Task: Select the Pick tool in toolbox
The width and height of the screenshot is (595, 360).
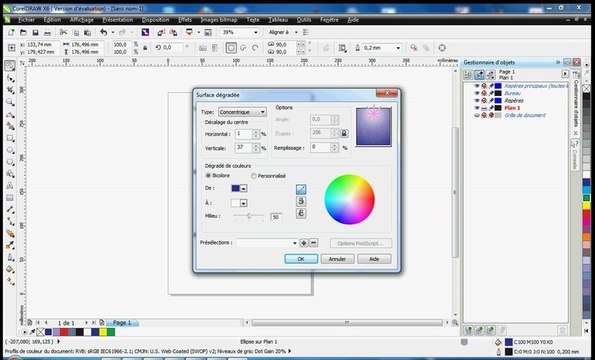Action: (x=10, y=66)
